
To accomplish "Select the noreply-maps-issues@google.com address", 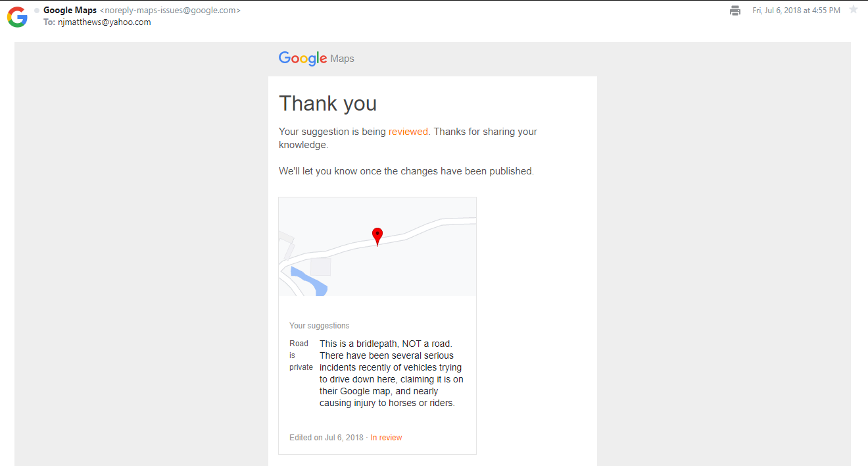I will (x=170, y=11).
